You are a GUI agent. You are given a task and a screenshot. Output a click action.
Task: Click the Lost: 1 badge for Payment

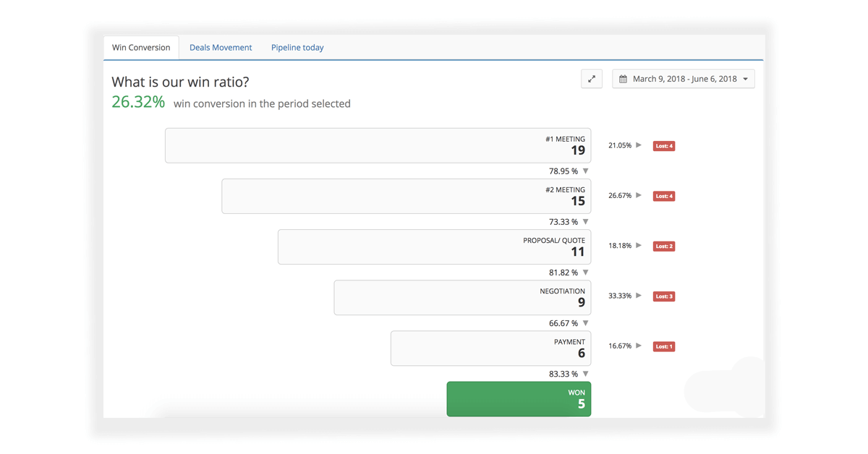[x=663, y=347]
